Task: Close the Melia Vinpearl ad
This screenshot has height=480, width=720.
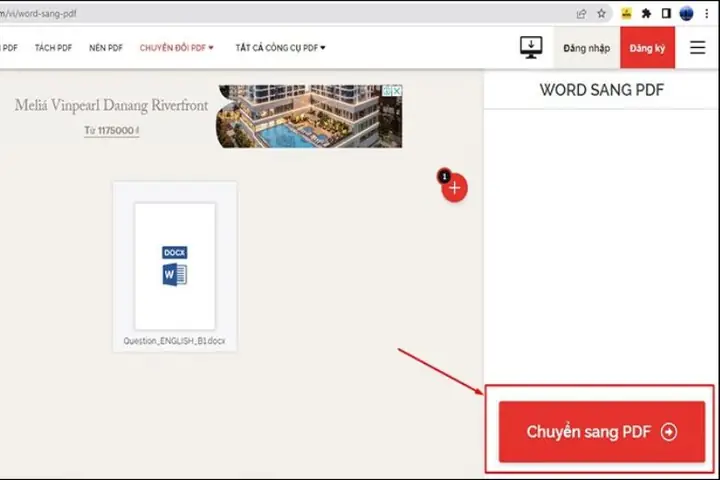Action: tap(397, 91)
